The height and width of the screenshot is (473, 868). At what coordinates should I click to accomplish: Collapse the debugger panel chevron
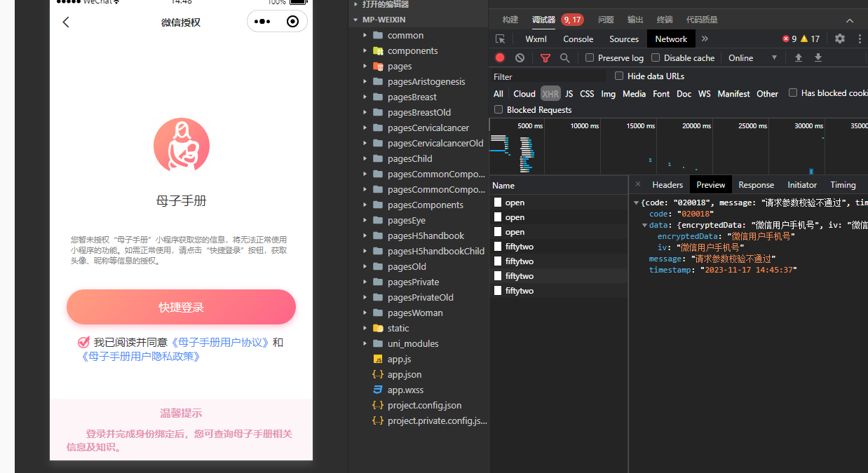pos(850,20)
